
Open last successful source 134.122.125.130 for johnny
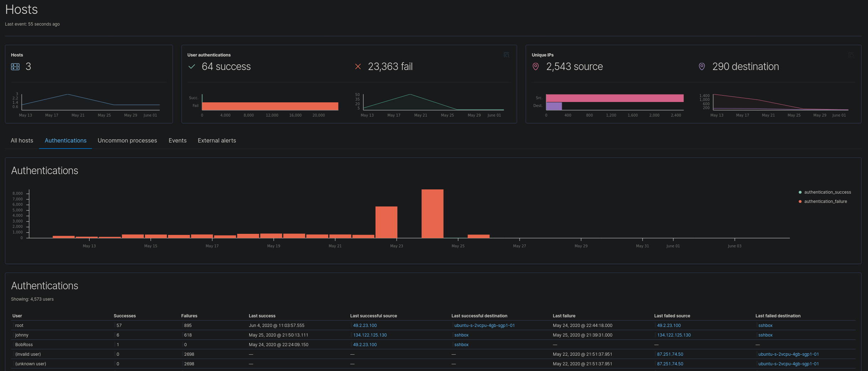tap(370, 335)
